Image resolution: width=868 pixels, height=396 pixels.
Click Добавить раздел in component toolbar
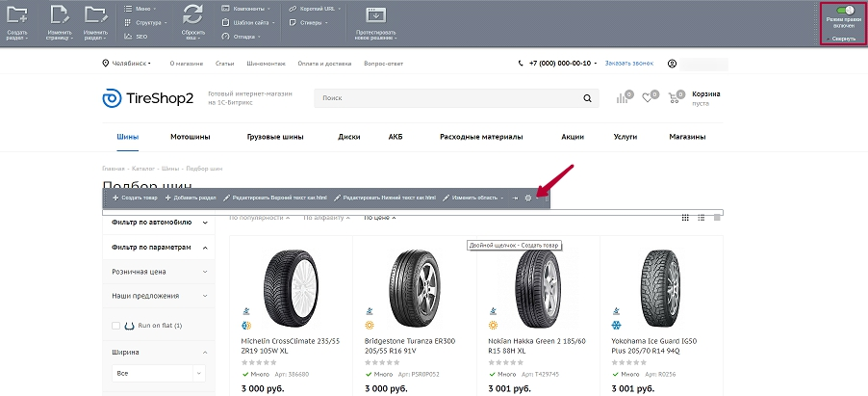(191, 198)
